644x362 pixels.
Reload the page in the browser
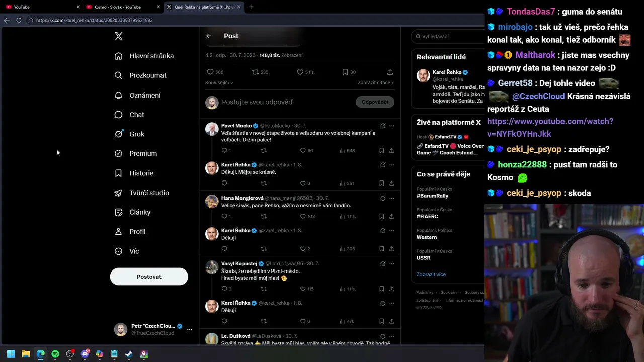(x=19, y=20)
